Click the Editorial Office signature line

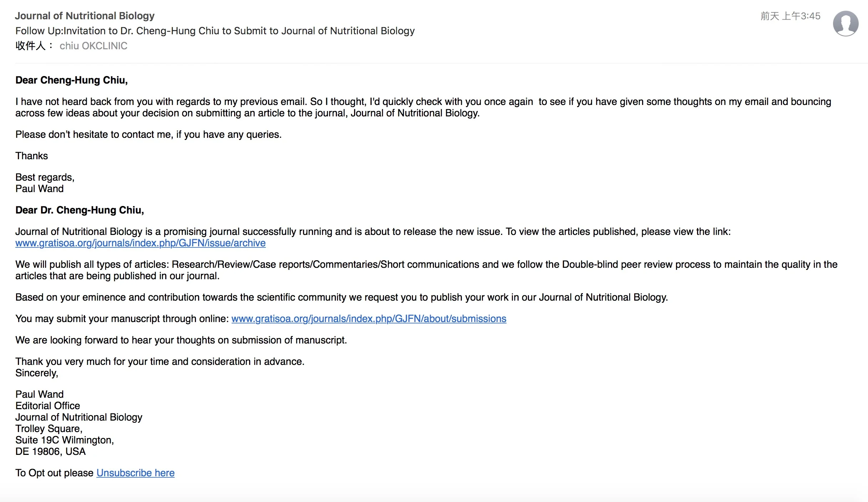[x=47, y=406]
